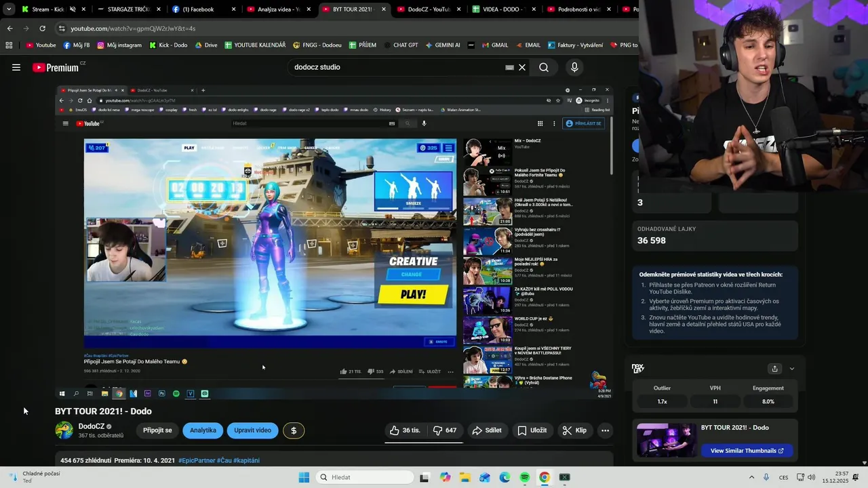
Task: Open File Explorer from the taskbar
Action: (465, 477)
